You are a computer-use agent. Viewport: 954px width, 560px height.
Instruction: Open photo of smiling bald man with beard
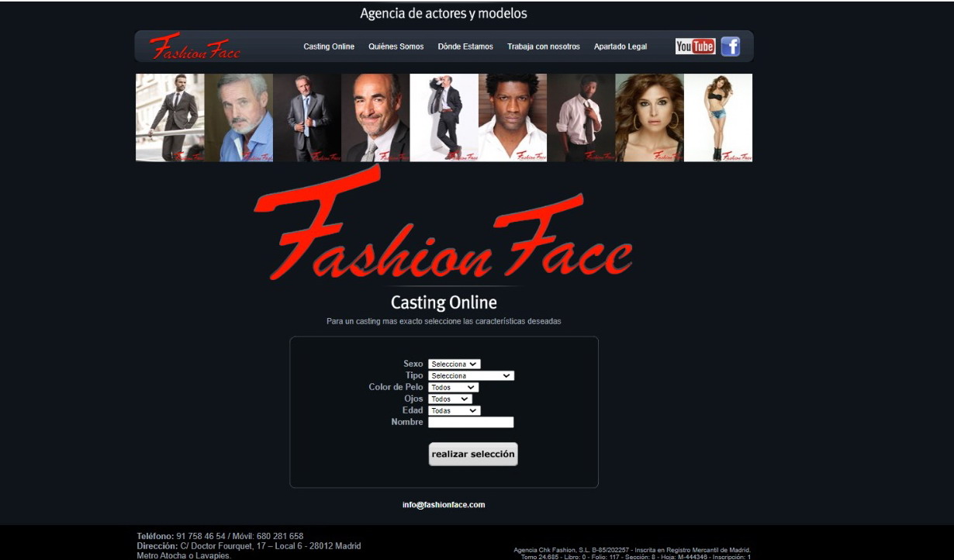point(375,118)
